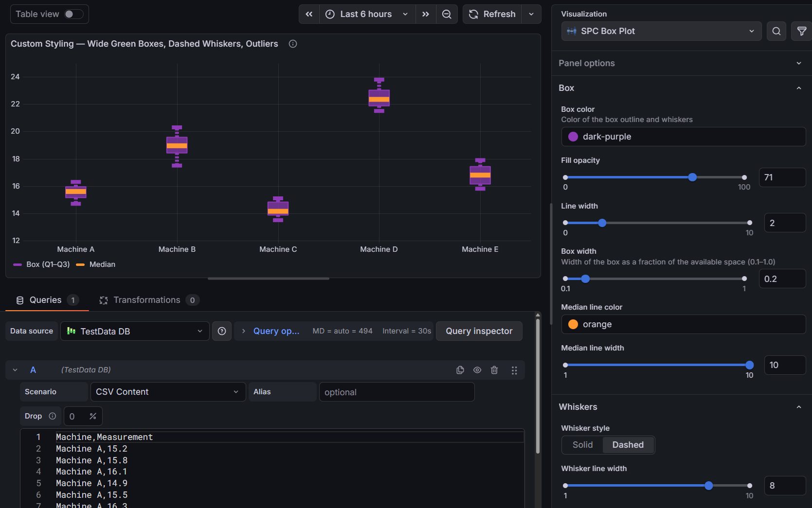Collapse the Whiskers section
Image resolution: width=812 pixels, height=508 pixels.
click(x=799, y=407)
